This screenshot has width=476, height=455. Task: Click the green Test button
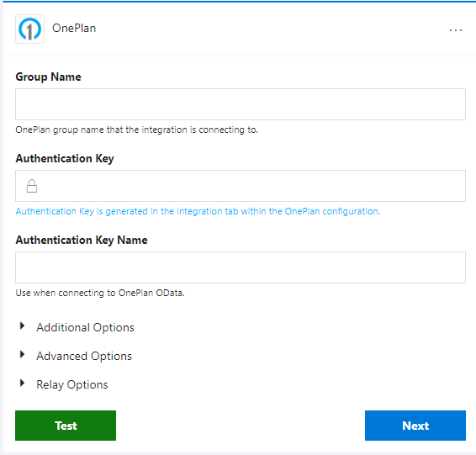pyautogui.click(x=66, y=426)
